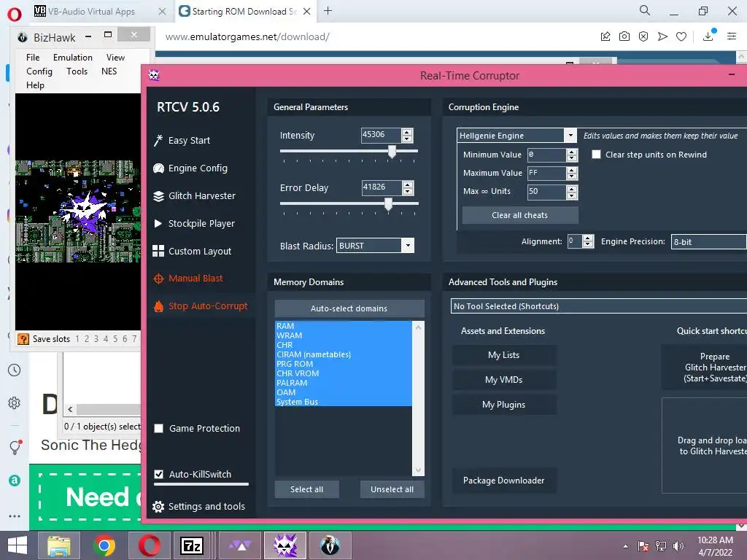Viewport: 747px width, 560px height.
Task: Increase Minimum Value stepper
Action: pyautogui.click(x=572, y=152)
